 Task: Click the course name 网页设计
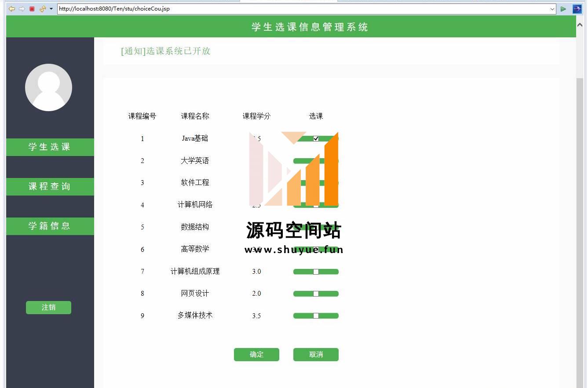pos(195,294)
